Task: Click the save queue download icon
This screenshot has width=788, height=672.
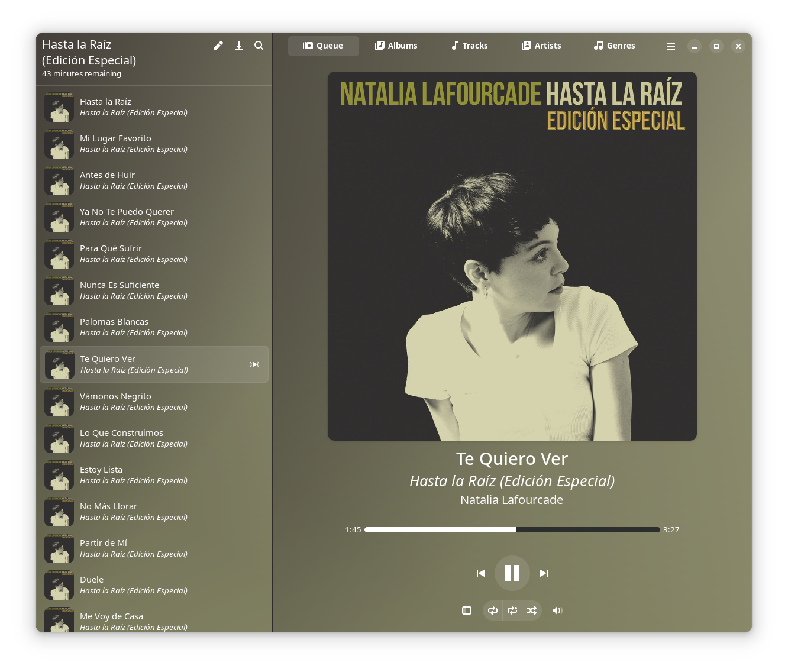Action: pyautogui.click(x=239, y=46)
